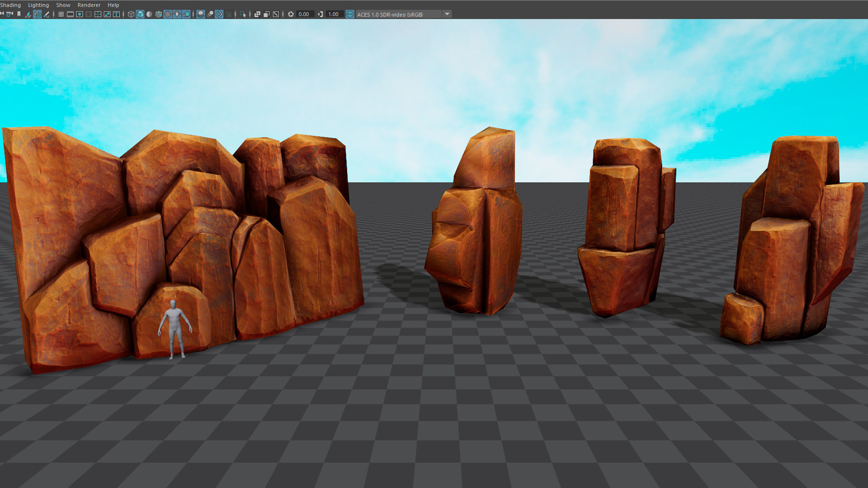
Task: Toggle use all lights bulb icon
Action: [x=177, y=14]
